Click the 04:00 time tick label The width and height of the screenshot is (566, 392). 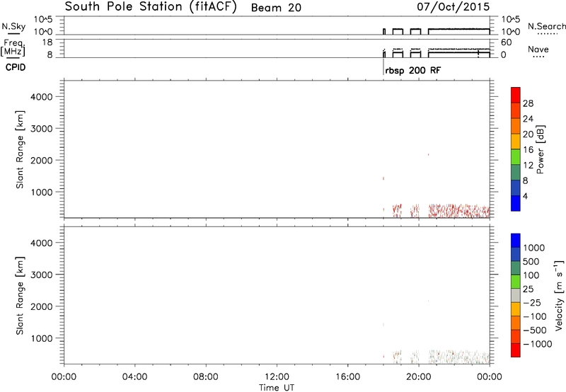(x=134, y=377)
